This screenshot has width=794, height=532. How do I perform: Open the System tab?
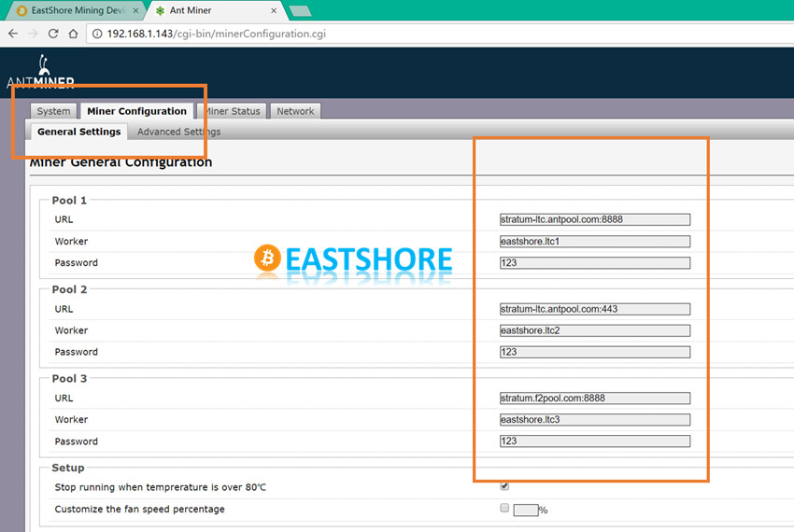coord(53,111)
